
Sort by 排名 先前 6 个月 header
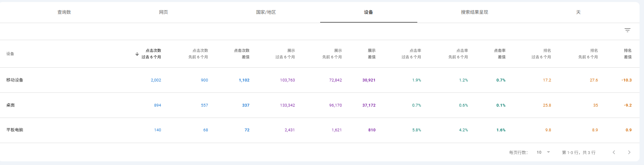click(588, 54)
